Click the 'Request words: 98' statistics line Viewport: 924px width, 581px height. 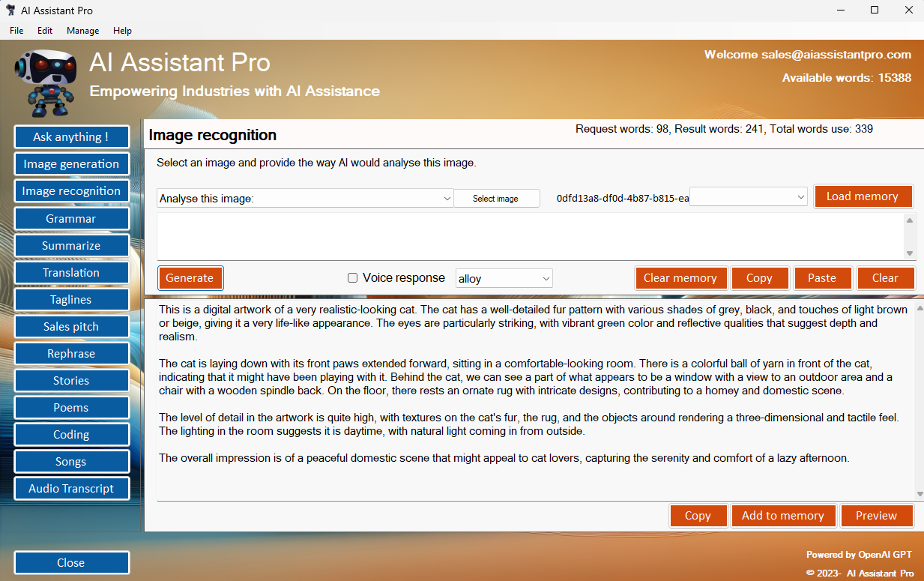[x=724, y=129]
